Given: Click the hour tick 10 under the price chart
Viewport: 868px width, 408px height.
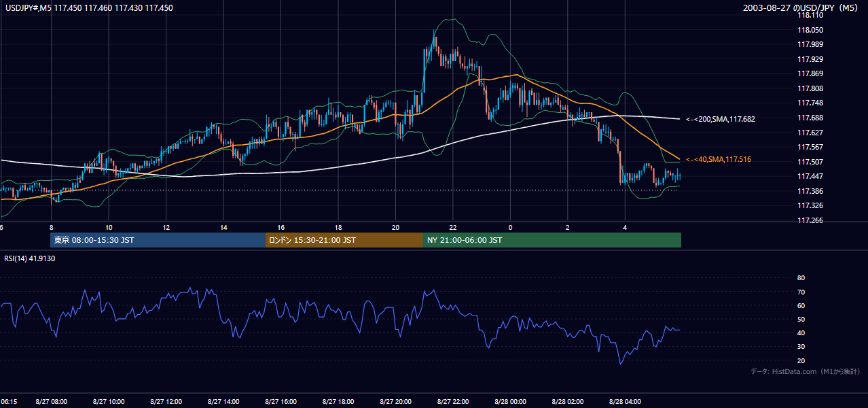Looking at the screenshot, I should [x=109, y=227].
